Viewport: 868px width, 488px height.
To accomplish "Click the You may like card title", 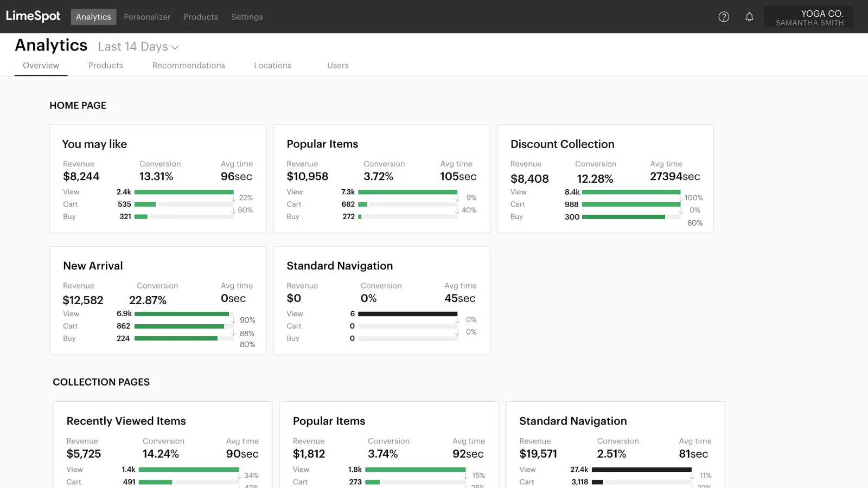I will coord(94,144).
